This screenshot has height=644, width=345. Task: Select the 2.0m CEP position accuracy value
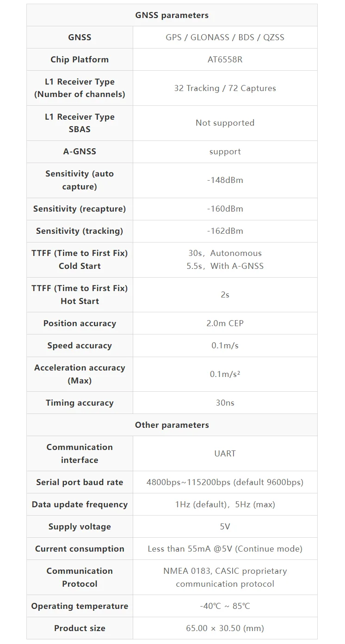tap(225, 323)
